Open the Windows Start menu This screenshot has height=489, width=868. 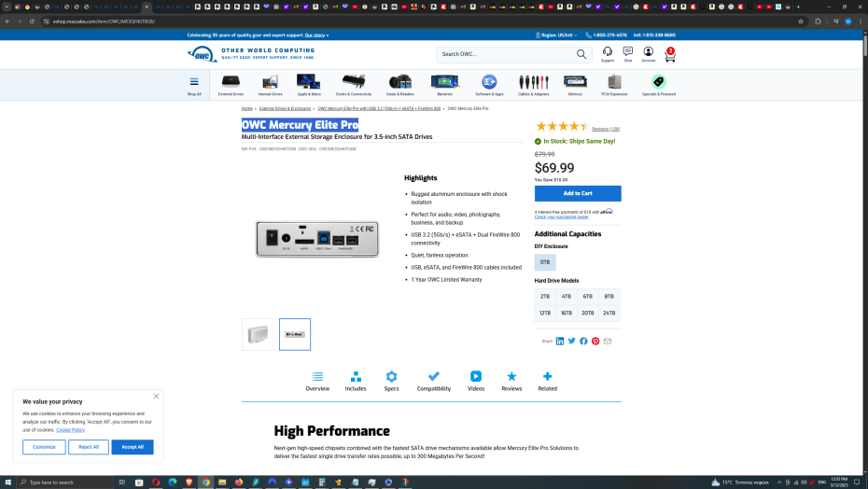[7, 482]
